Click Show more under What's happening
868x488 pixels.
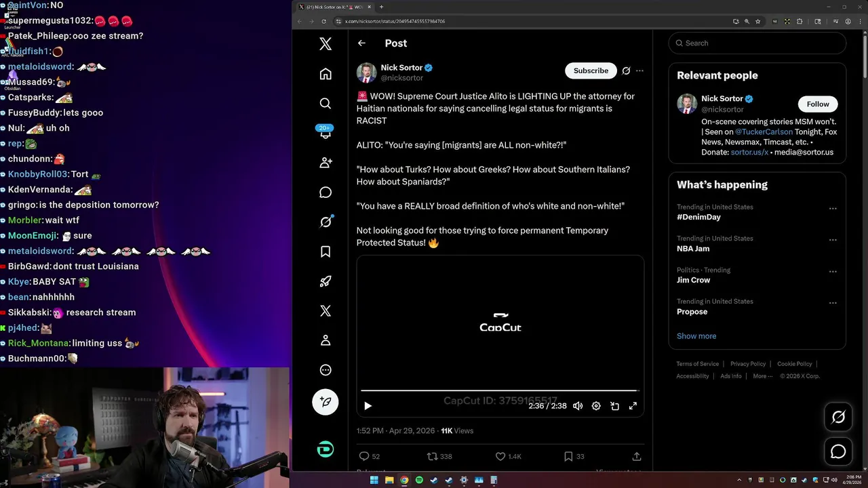(x=696, y=336)
